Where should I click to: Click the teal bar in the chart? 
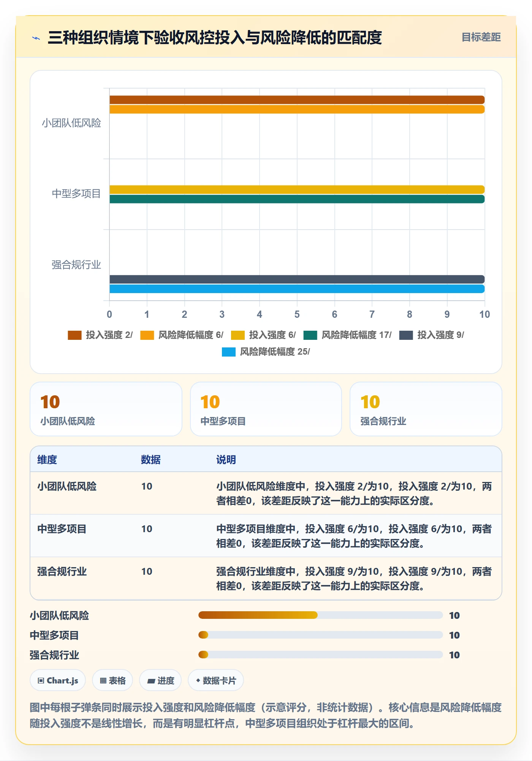[297, 199]
